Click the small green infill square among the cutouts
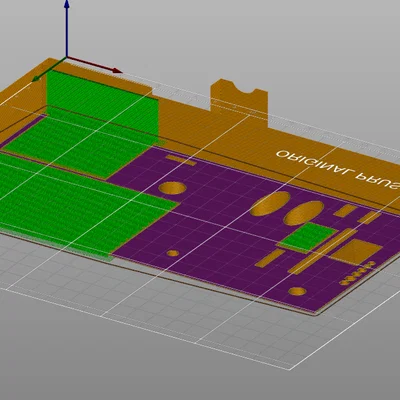 (307, 237)
